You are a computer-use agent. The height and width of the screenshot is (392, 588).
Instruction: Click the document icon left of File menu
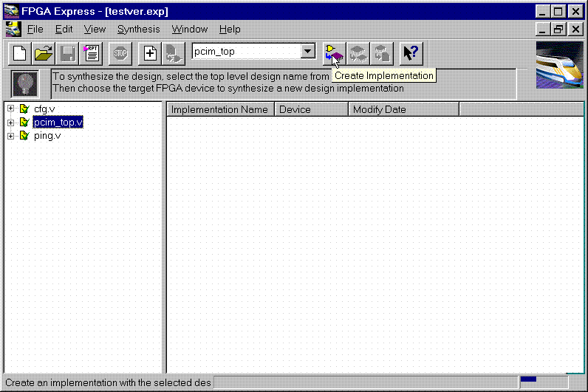13,30
